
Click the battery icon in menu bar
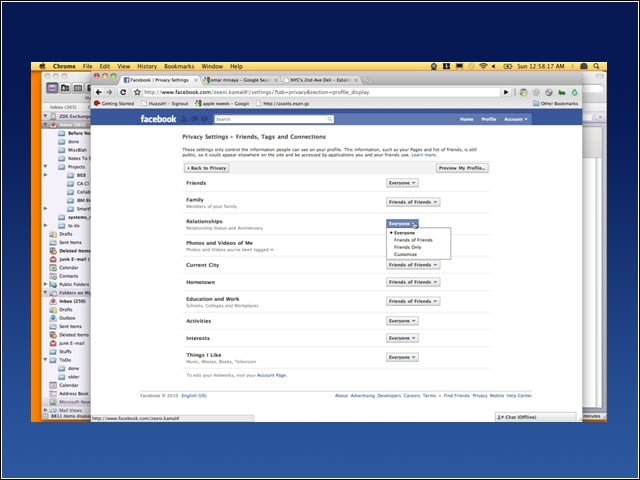coord(508,66)
